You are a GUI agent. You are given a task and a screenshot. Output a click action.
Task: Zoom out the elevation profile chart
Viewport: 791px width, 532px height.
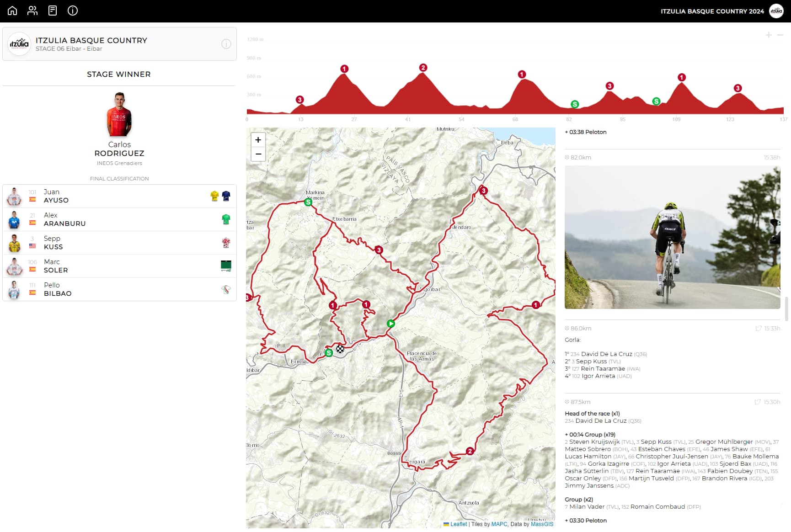click(x=780, y=35)
